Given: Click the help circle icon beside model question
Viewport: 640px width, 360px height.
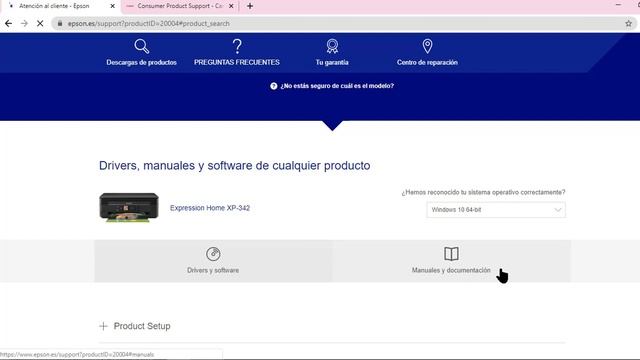Looking at the screenshot, I should [x=273, y=86].
